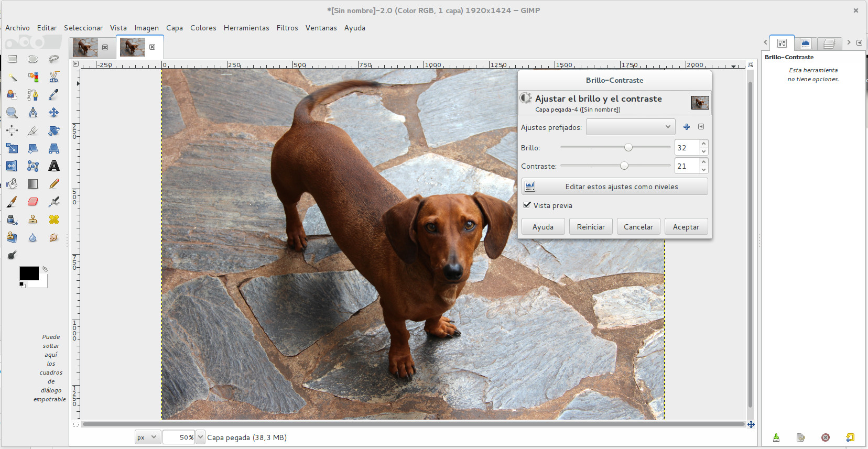Select the Free Select lasso tool

(x=54, y=59)
